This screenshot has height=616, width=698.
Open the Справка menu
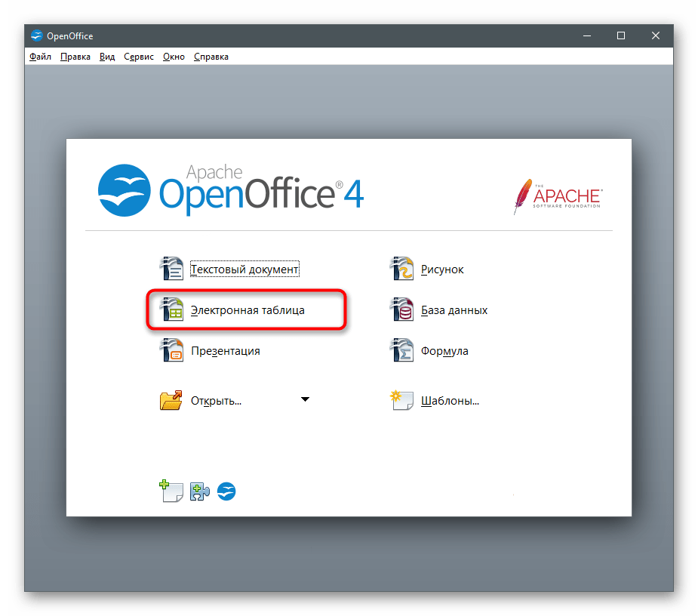coord(211,57)
